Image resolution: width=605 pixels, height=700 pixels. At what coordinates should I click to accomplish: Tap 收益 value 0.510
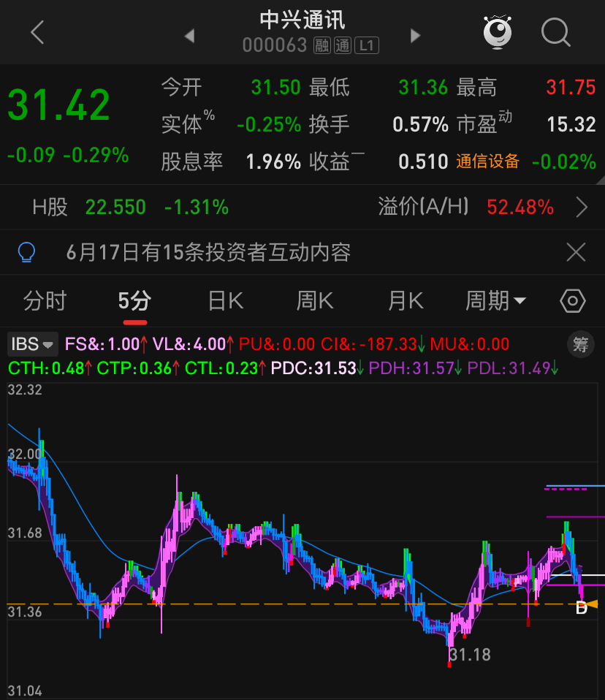pyautogui.click(x=423, y=161)
